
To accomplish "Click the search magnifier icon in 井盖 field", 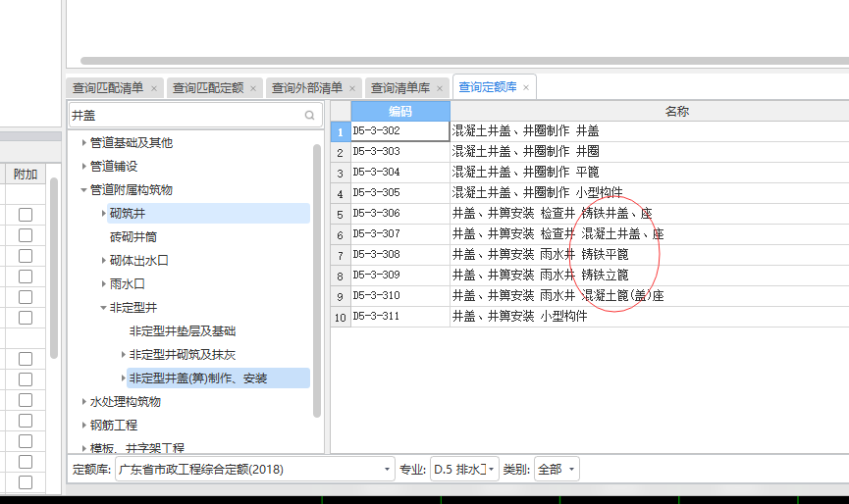I will (x=309, y=115).
